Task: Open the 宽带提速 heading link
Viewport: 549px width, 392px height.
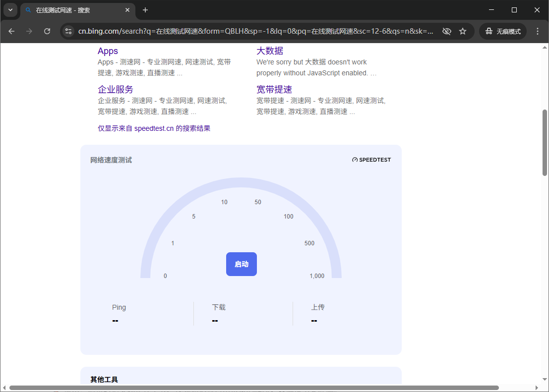Action: pos(273,89)
